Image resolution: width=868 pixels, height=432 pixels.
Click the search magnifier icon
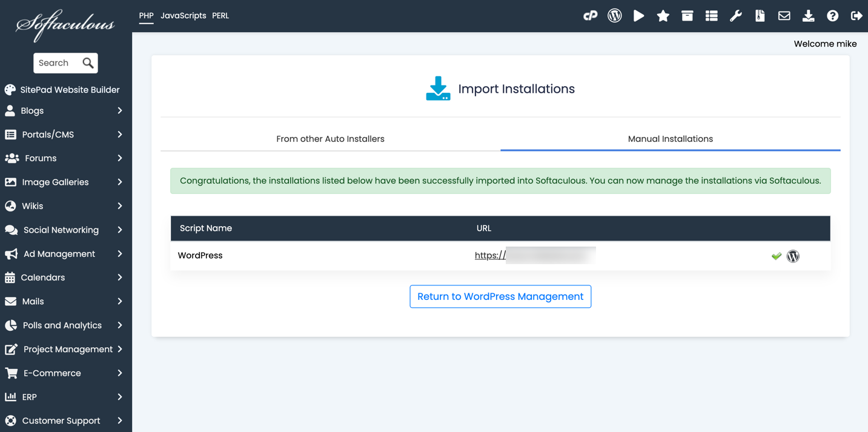[88, 63]
